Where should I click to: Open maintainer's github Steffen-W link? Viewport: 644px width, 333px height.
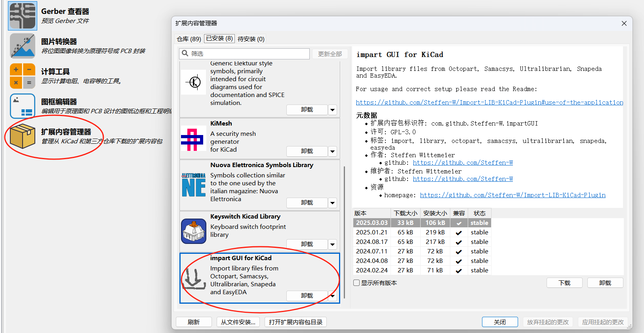click(463, 179)
